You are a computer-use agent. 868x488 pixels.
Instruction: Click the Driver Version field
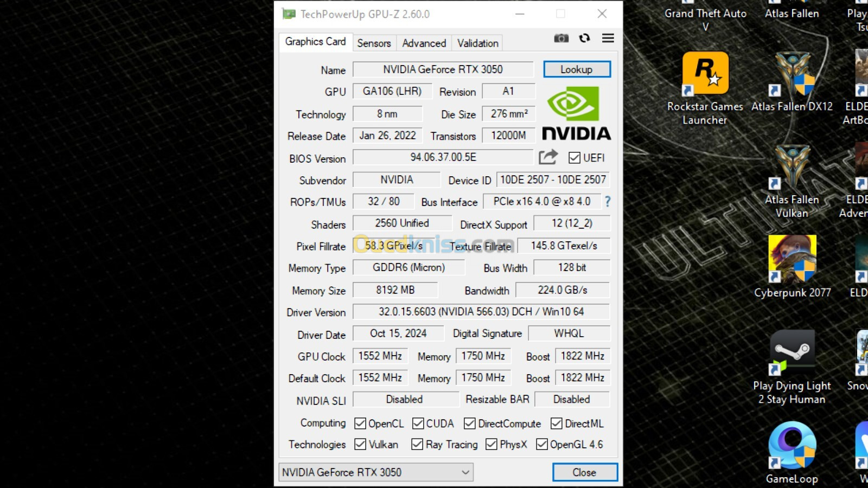point(481,312)
